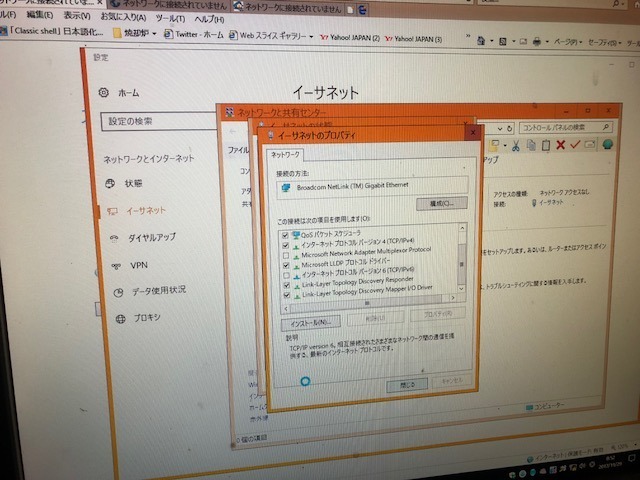Click the green shell settings icon
This screenshot has height=480, width=640.
pos(607,144)
